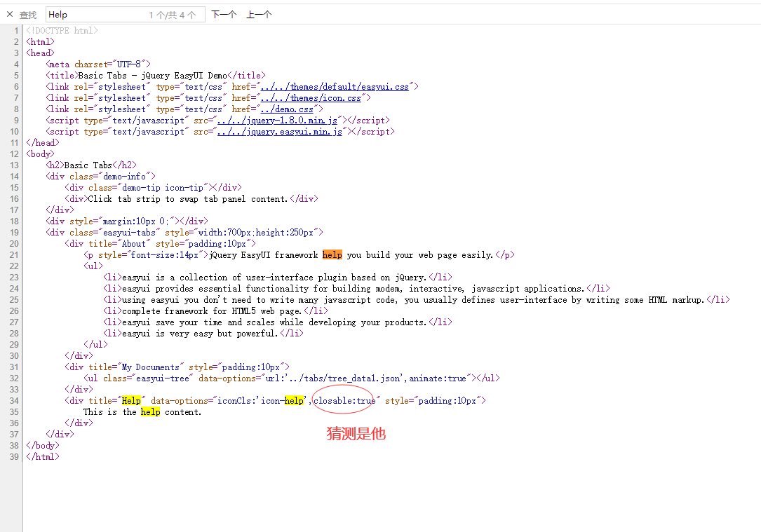
Task: Open the jquery-1.8.0.min.js script link
Action: pyautogui.click(x=277, y=121)
